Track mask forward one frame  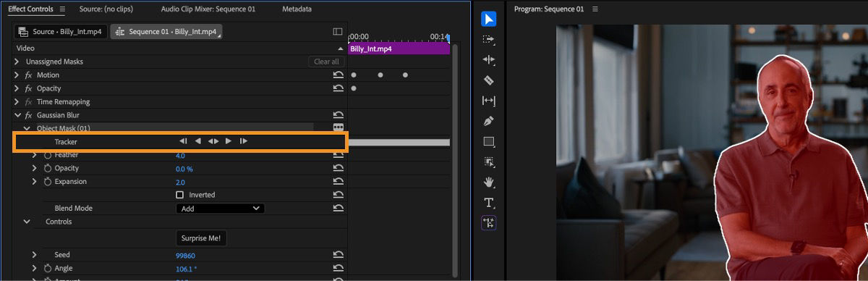click(x=244, y=141)
